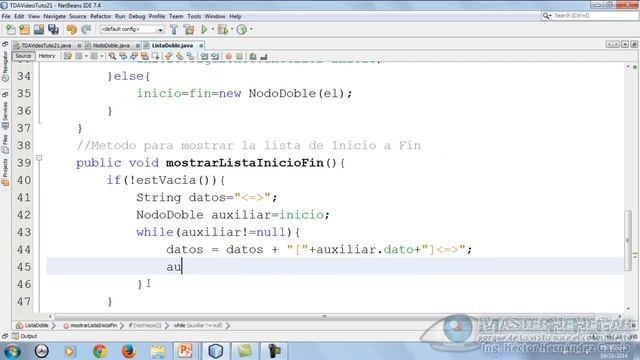Screen dimensions: 640x360
Task: Open the Source menu
Action: click(x=78, y=16)
